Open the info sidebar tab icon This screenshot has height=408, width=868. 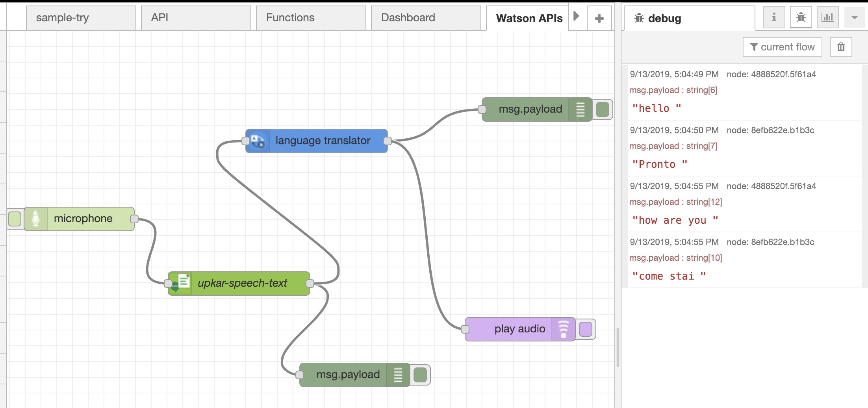774,17
